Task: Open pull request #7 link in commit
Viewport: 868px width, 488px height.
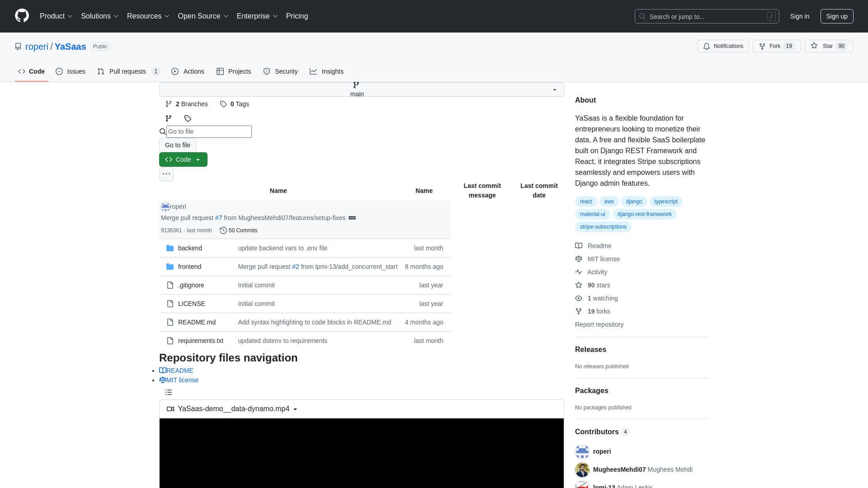Action: [218, 218]
